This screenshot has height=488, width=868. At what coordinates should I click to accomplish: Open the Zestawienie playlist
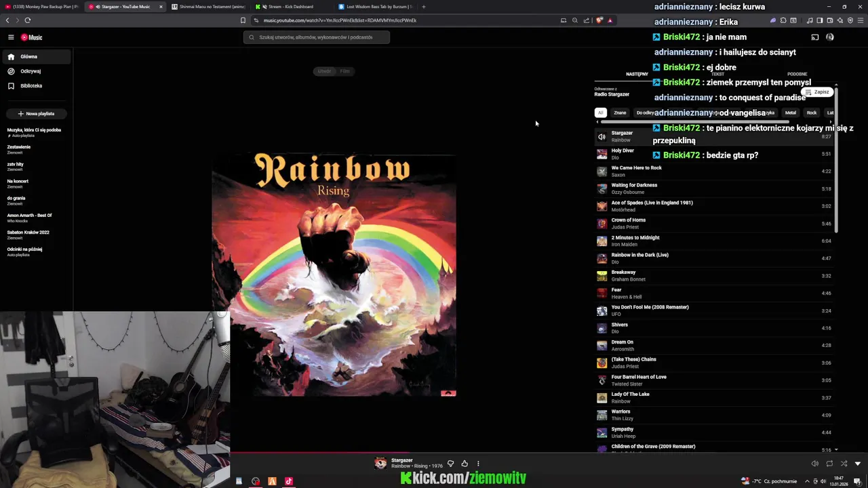point(19,149)
